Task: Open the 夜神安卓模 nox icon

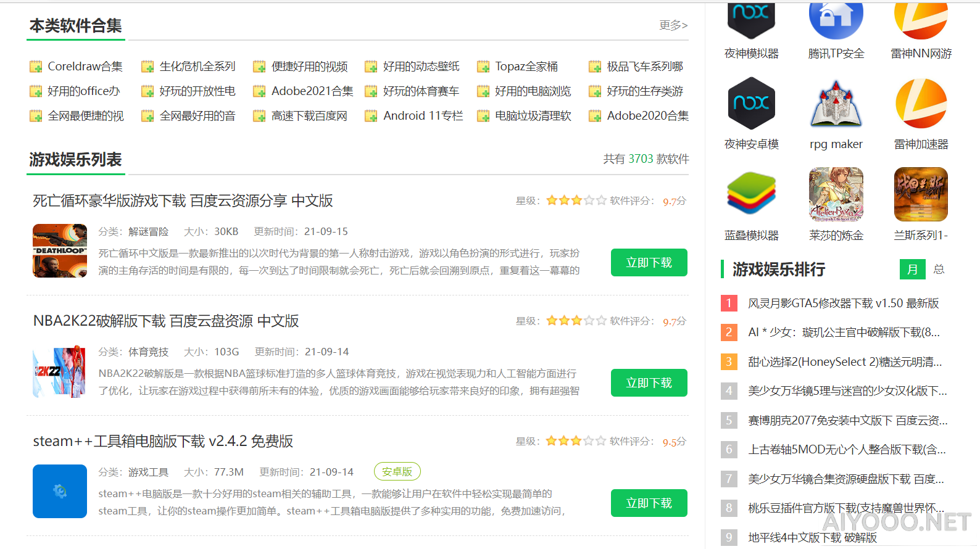Action: (x=751, y=103)
